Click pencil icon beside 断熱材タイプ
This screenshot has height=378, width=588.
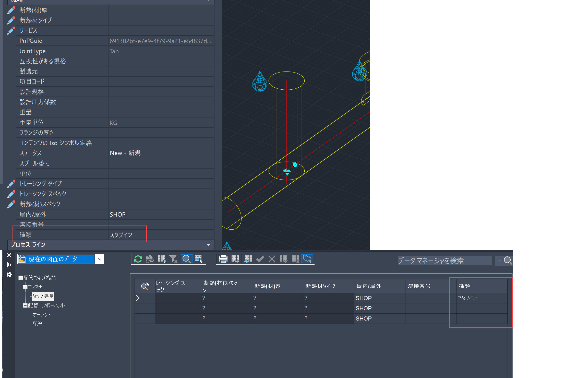11,20
